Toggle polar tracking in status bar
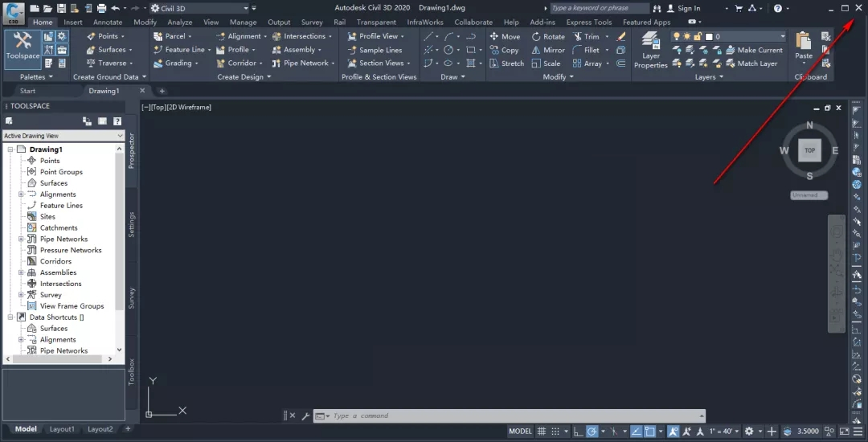 [x=592, y=432]
